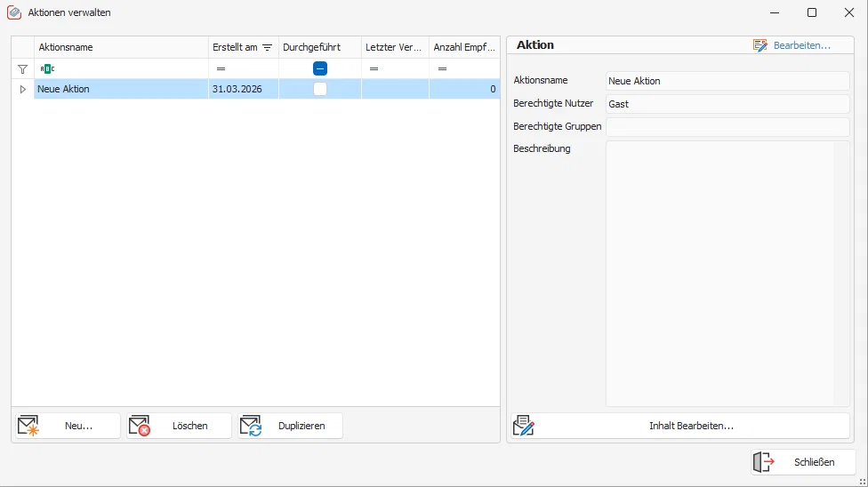The width and height of the screenshot is (868, 487).
Task: Expand the Neue Aktion row
Action: point(23,89)
